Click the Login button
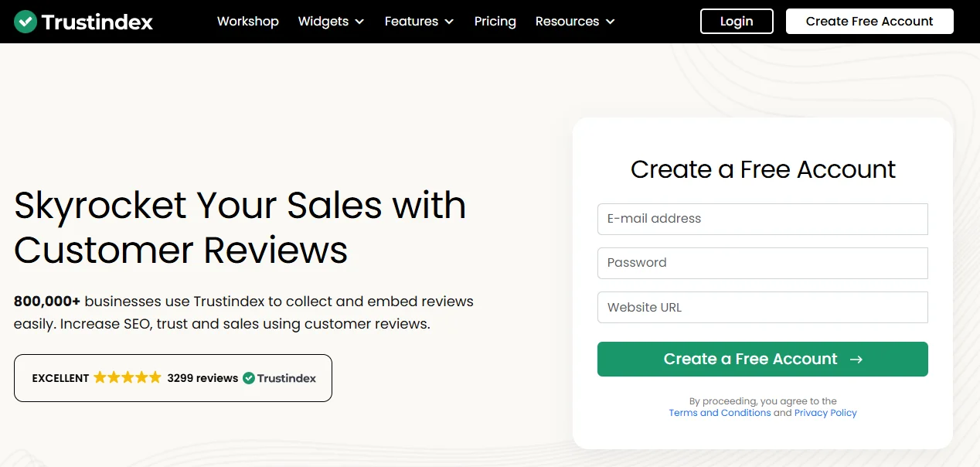The image size is (980, 467). pyautogui.click(x=736, y=21)
